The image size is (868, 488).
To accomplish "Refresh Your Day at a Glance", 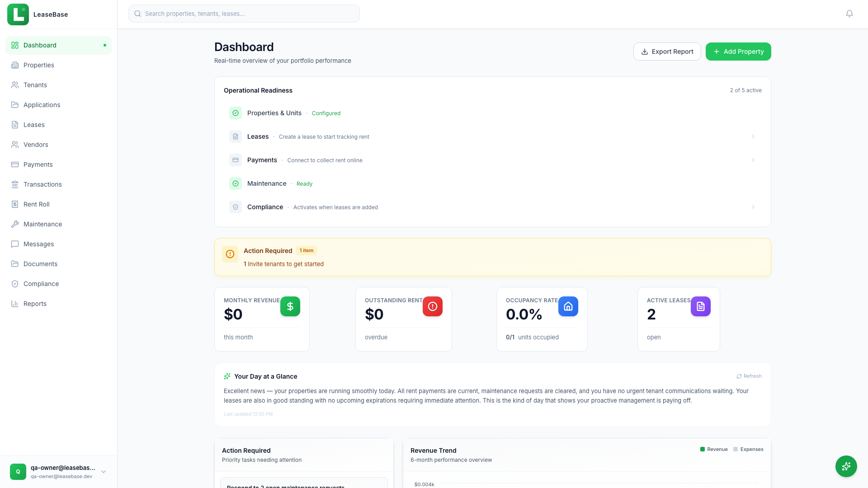I will tap(749, 376).
